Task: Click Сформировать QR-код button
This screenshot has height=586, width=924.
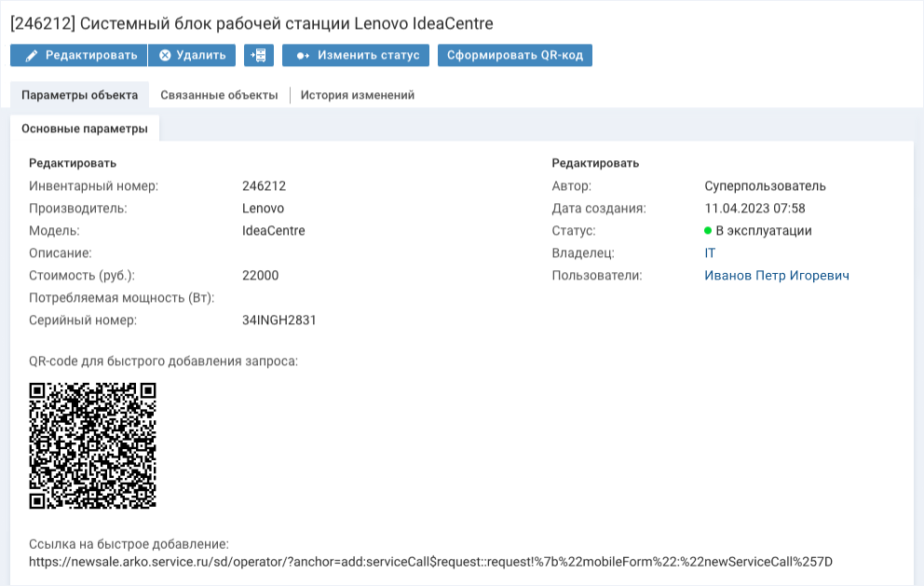Action: 515,55
